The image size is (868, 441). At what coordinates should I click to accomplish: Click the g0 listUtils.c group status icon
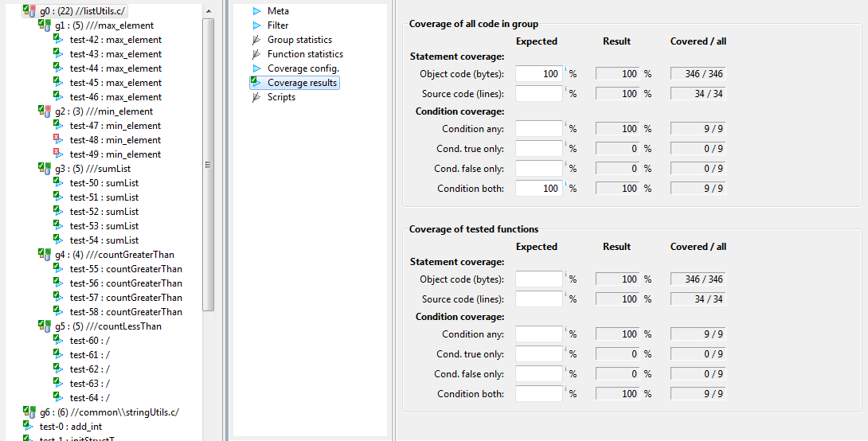point(29,10)
